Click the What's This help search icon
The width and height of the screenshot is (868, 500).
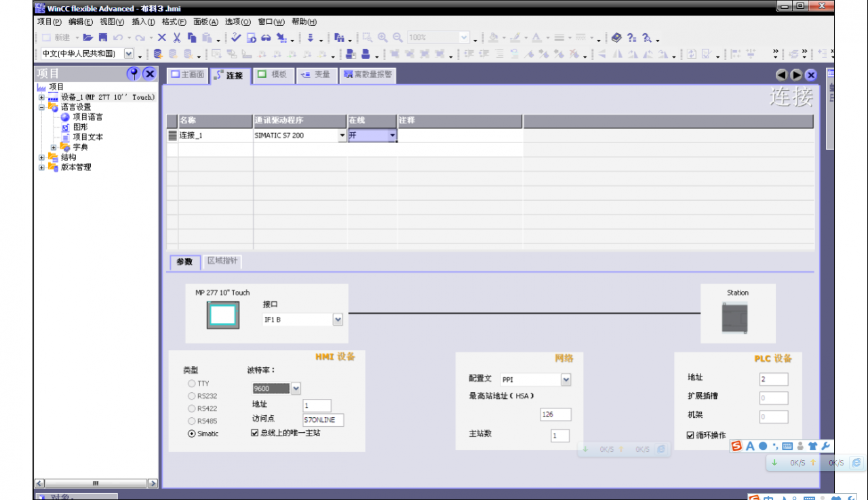point(646,38)
